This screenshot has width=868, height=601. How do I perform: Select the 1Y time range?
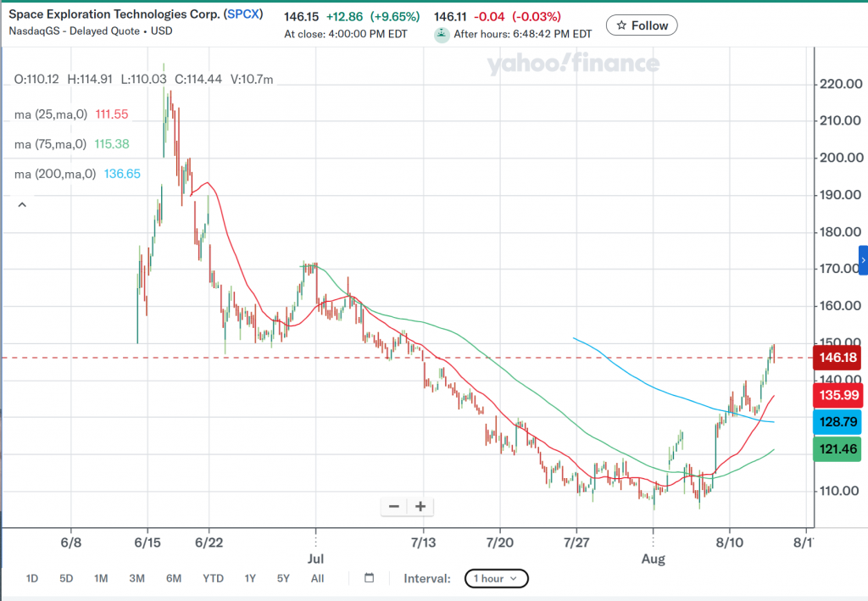(x=250, y=578)
